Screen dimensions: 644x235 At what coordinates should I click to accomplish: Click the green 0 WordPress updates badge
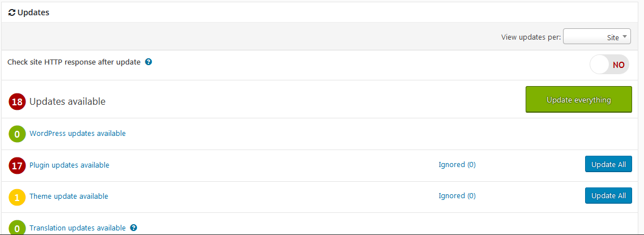click(18, 134)
